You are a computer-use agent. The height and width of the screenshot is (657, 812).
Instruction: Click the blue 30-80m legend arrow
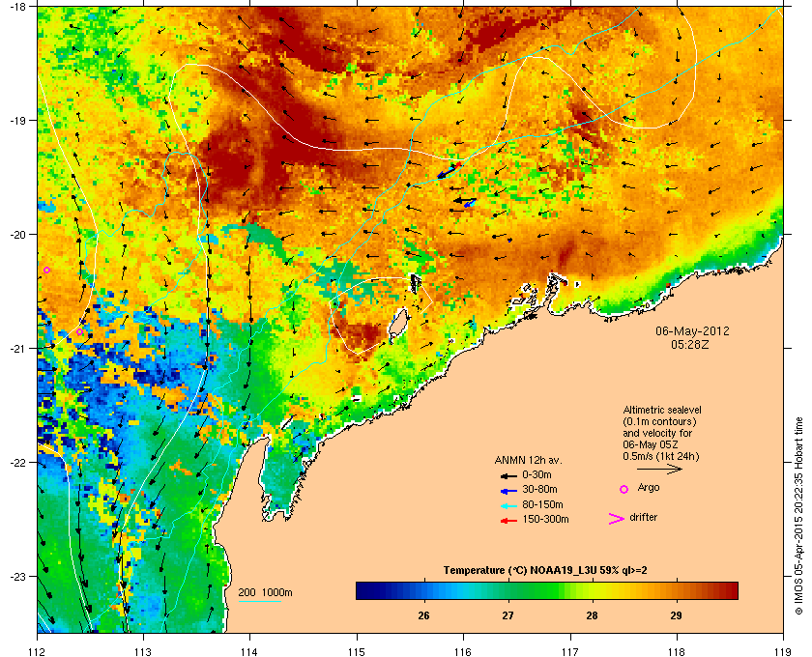(508, 490)
